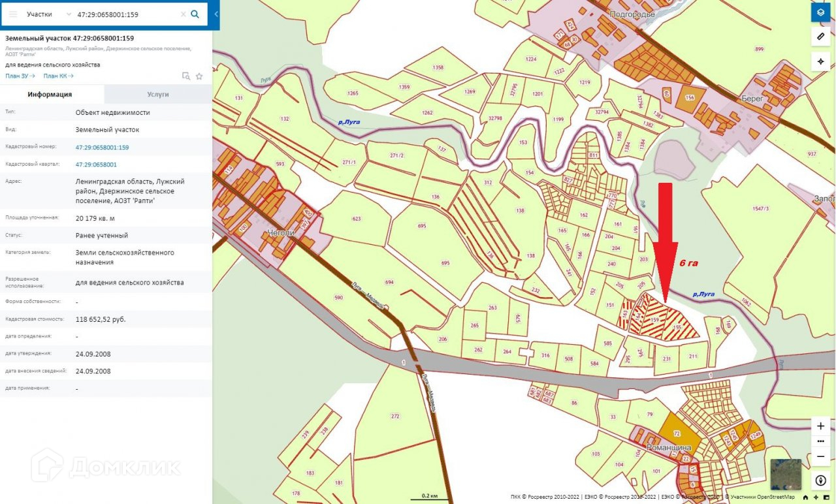Switch to the satellite basemap thumbnail
The height and width of the screenshot is (504, 836).
tap(786, 475)
